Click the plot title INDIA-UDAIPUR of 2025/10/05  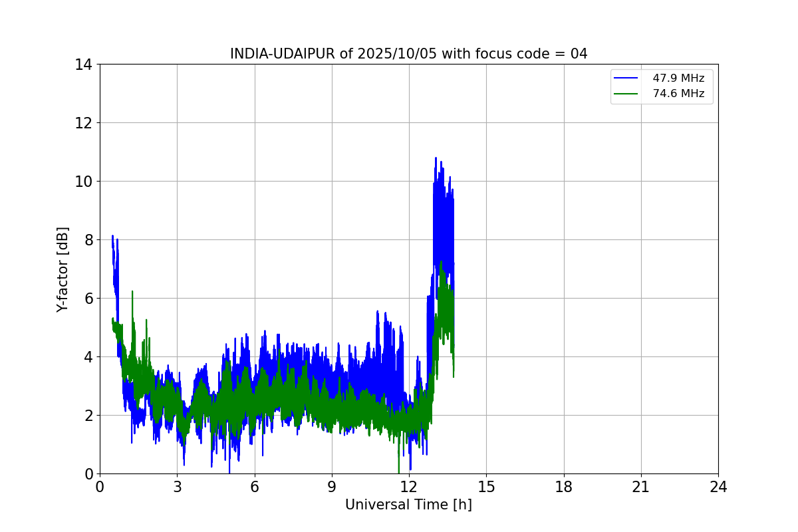408,54
